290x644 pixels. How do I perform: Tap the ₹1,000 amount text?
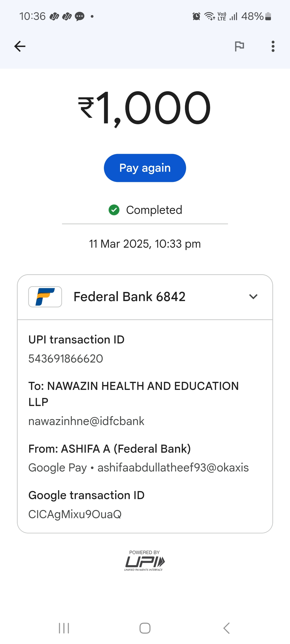click(x=145, y=108)
